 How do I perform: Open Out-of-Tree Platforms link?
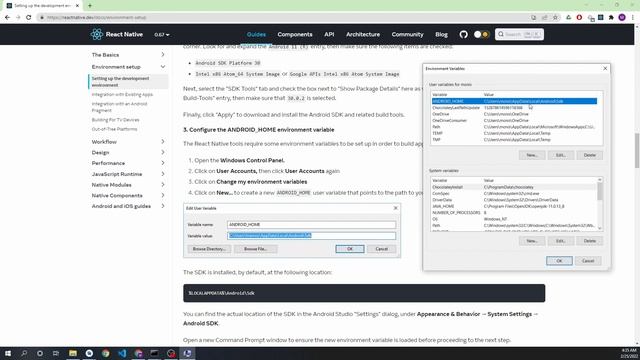[x=114, y=129]
